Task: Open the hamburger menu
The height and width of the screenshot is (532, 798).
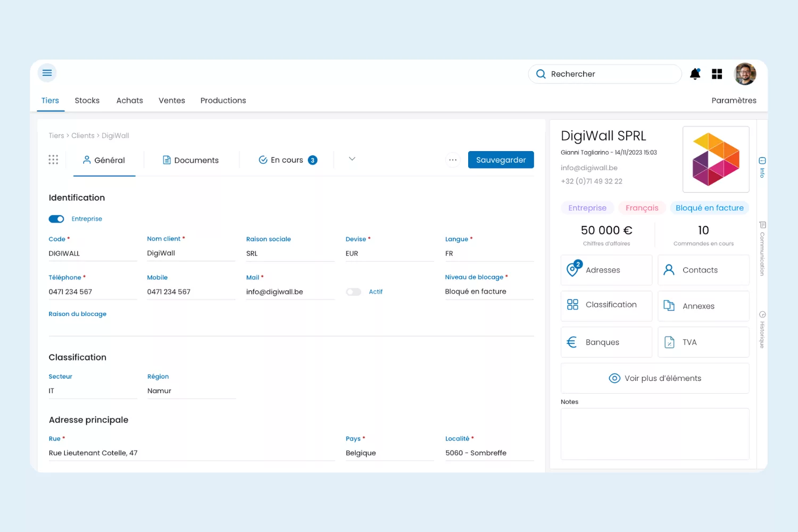Action: 47,73
